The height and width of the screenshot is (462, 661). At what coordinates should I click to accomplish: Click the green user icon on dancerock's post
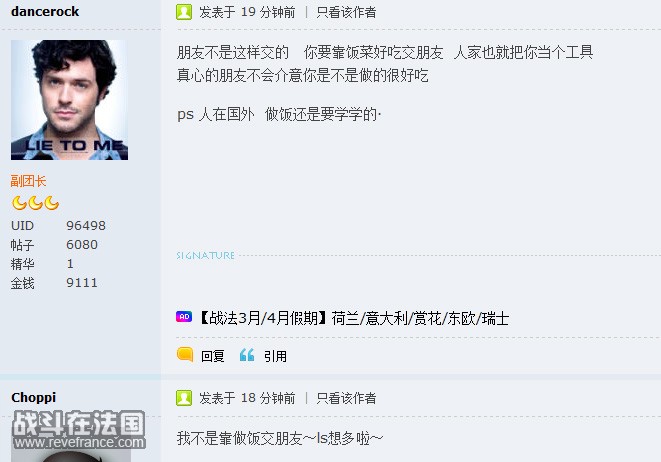[184, 12]
